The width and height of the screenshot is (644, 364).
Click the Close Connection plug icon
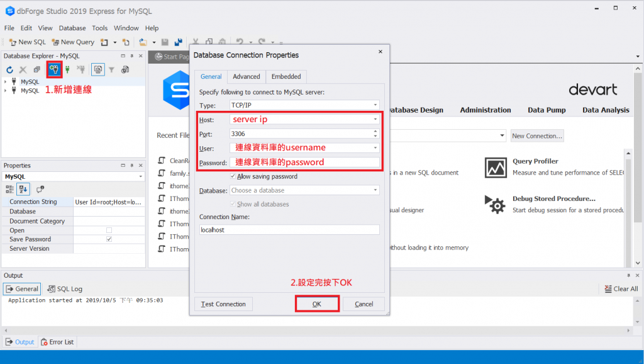tap(81, 69)
